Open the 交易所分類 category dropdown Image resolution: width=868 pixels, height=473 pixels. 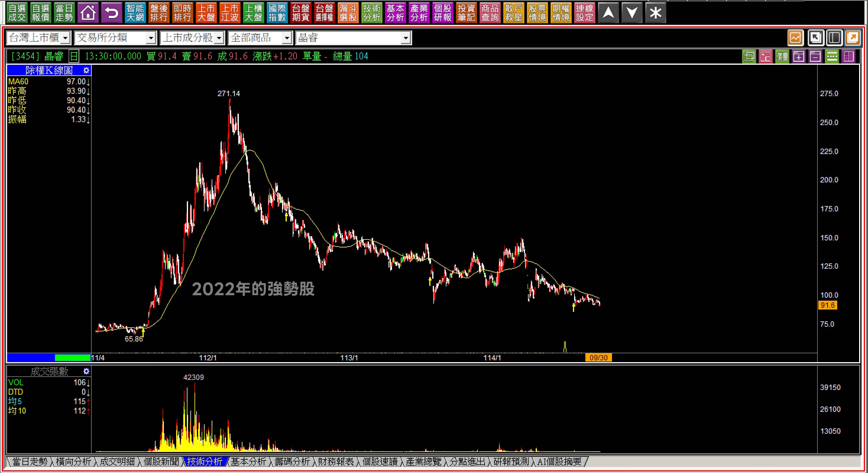(151, 38)
